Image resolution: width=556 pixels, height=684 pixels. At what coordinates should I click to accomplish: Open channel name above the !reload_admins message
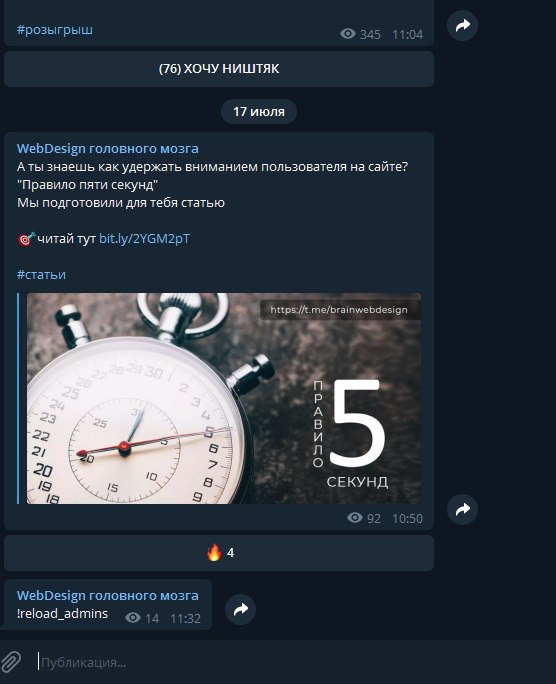(108, 595)
